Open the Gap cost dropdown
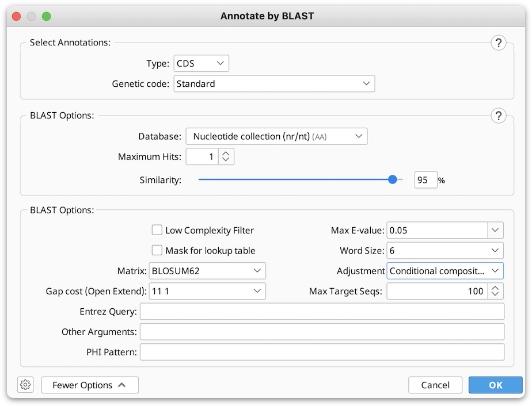The height and width of the screenshot is (406, 532). coord(207,291)
